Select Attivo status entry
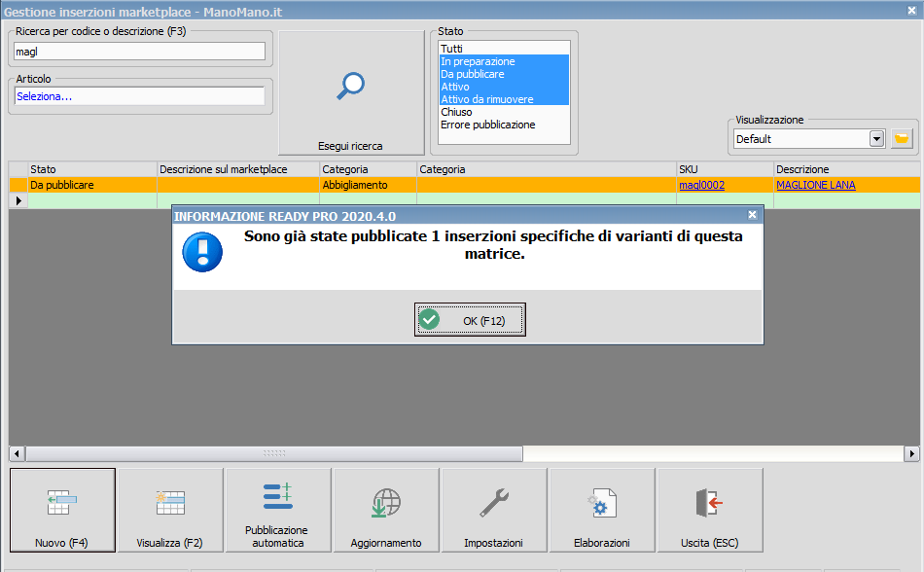Viewport: 924px width, 572px height. [x=504, y=87]
